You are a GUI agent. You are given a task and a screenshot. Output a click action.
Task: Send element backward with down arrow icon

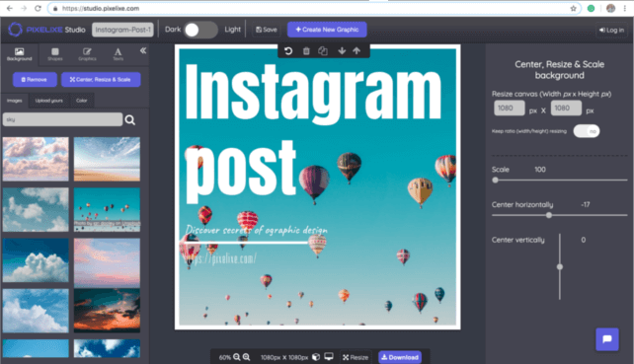coord(342,51)
